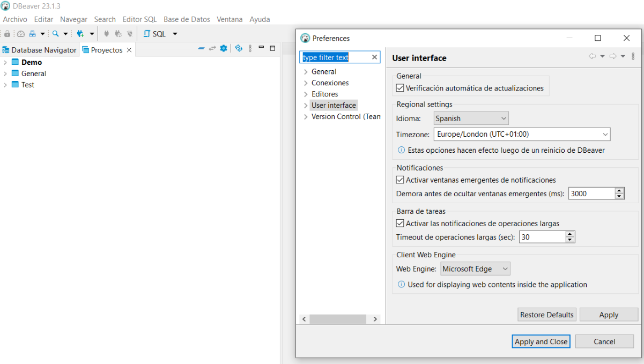Uncheck Activar ventanas emergentes de notificaciones
644x364 pixels.
click(399, 180)
